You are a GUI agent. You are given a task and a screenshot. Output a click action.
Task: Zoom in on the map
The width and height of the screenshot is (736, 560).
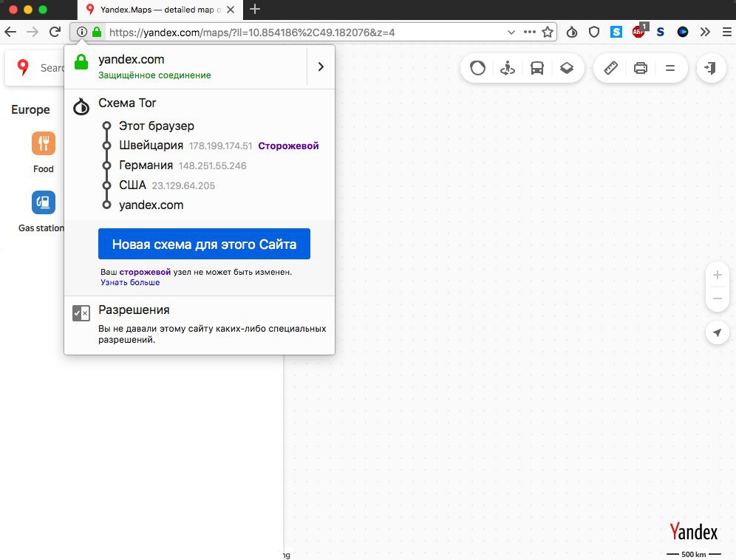click(x=718, y=275)
